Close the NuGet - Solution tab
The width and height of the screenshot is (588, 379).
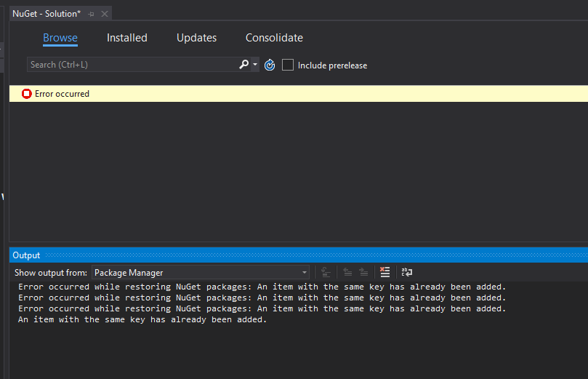105,14
